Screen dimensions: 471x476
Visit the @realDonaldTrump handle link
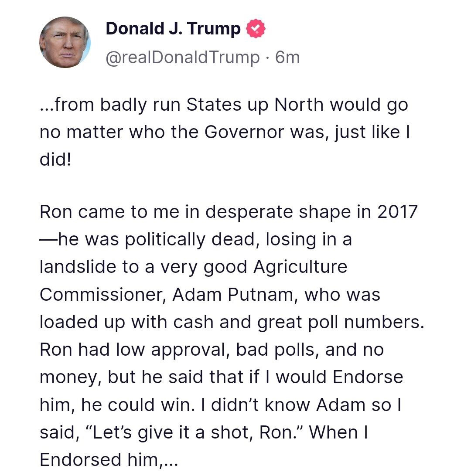183,58
